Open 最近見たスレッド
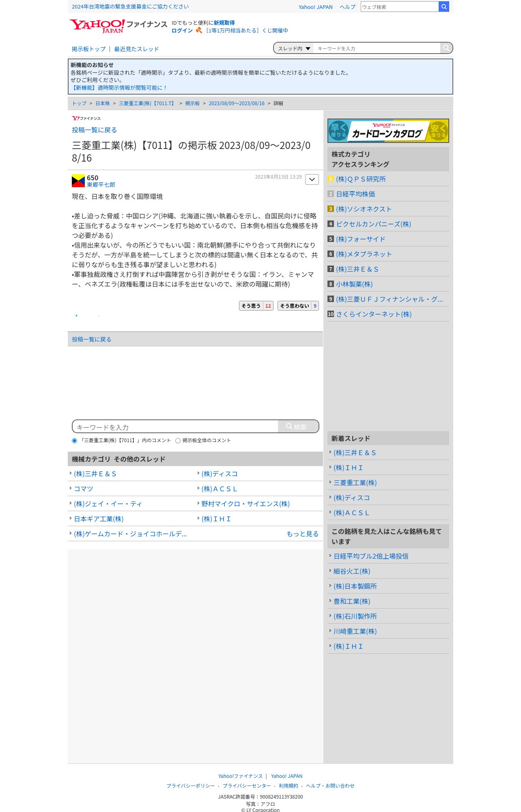521x812 pixels. [136, 49]
